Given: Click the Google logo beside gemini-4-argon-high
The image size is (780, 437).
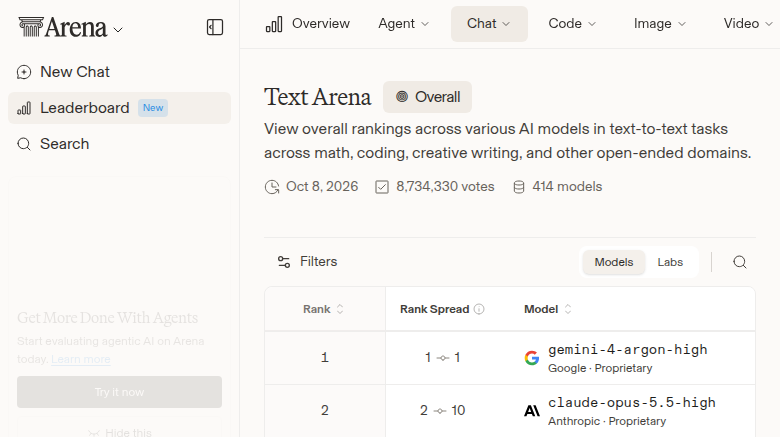Looking at the screenshot, I should (x=532, y=358).
